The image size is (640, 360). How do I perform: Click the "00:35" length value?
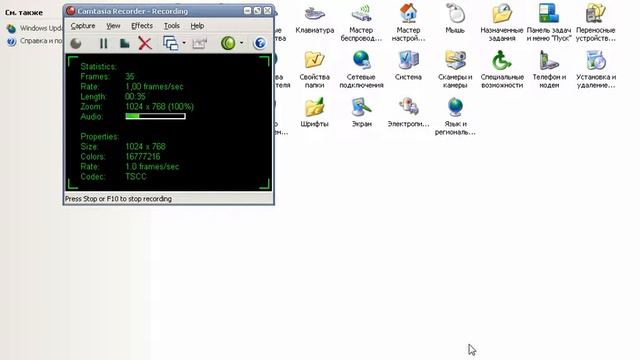click(x=136, y=97)
